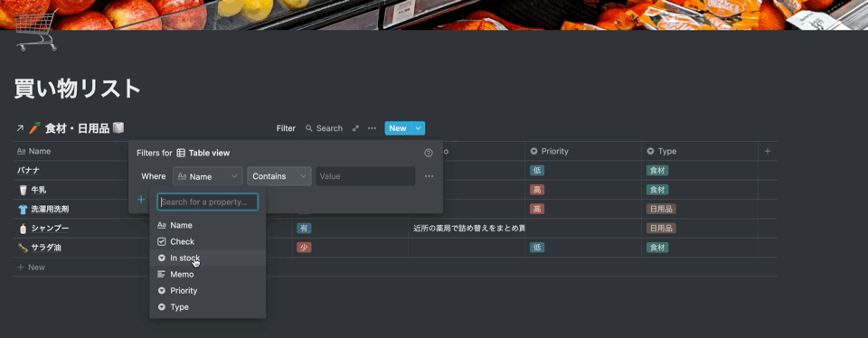Select Memo property in filter list

208,274
